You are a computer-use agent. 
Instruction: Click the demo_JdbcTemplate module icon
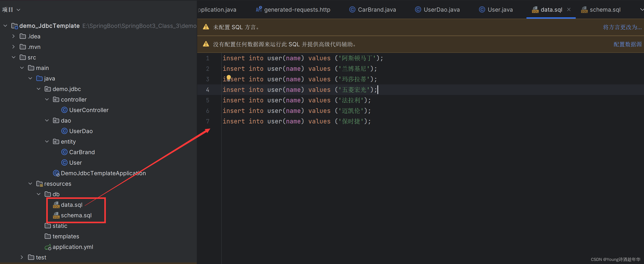(15, 26)
